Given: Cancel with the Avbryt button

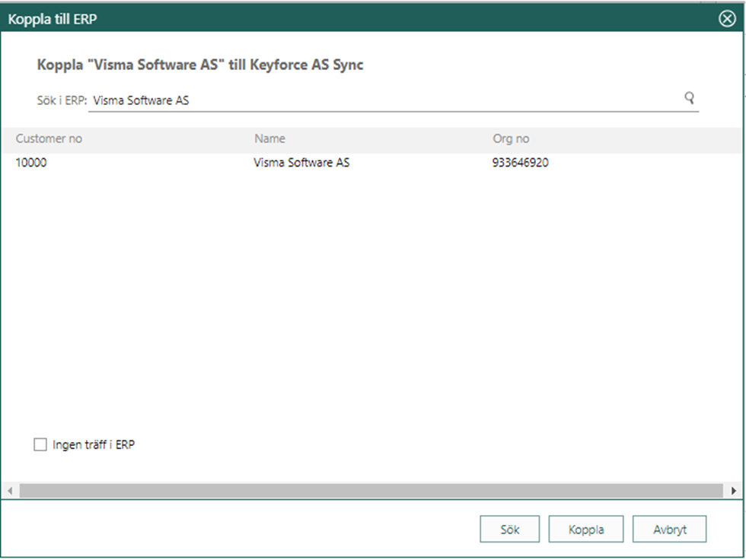Looking at the screenshot, I should click(668, 530).
